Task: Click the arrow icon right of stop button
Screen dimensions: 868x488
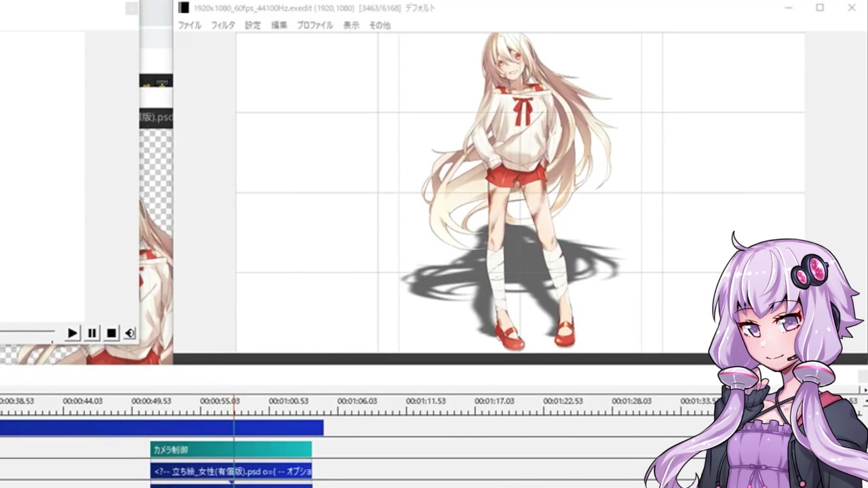Action: click(130, 333)
